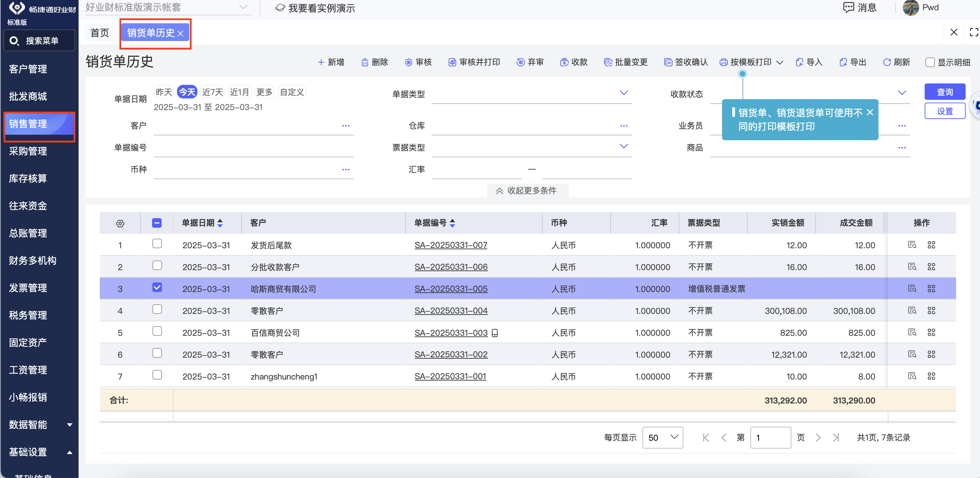Click the 单据编号 filter input field
980x478 pixels.
[x=253, y=148]
